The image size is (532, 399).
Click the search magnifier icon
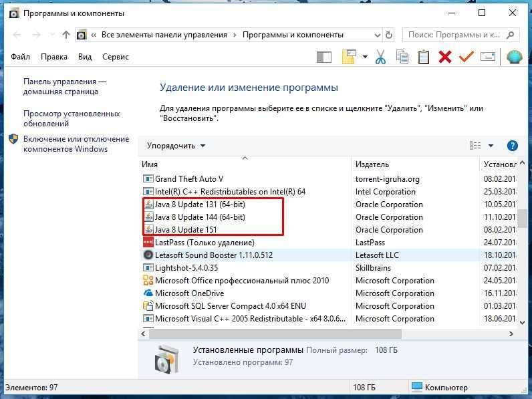pos(511,35)
